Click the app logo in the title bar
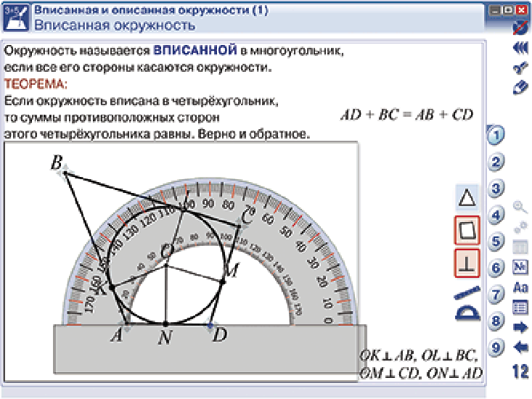Image resolution: width=532 pixels, height=399 pixels. 16,18
